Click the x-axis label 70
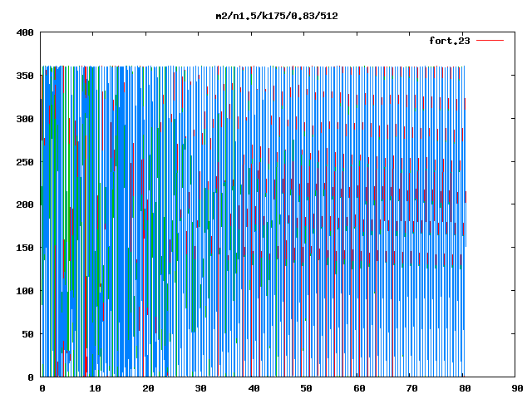Viewport: 532px width, 399px height. coord(411,388)
